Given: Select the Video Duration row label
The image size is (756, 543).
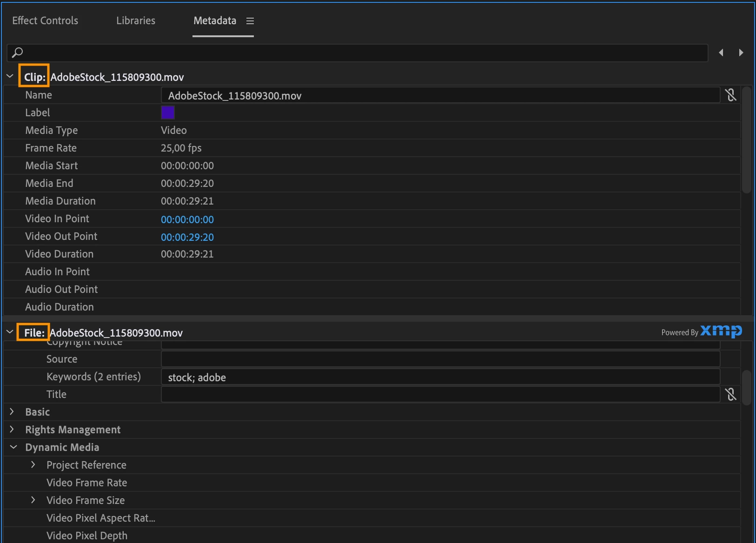Looking at the screenshot, I should (60, 254).
